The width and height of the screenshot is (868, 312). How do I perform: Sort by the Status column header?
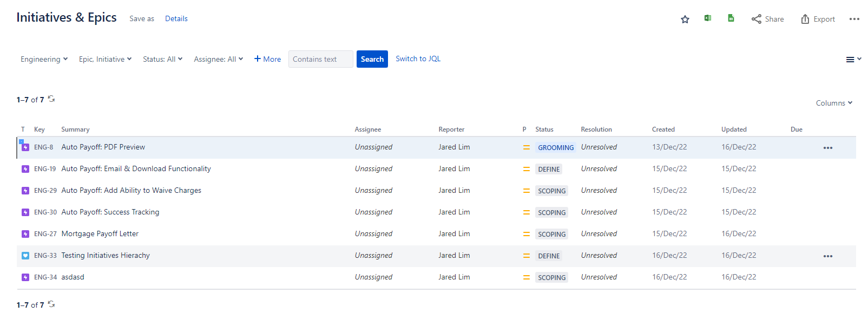click(544, 129)
